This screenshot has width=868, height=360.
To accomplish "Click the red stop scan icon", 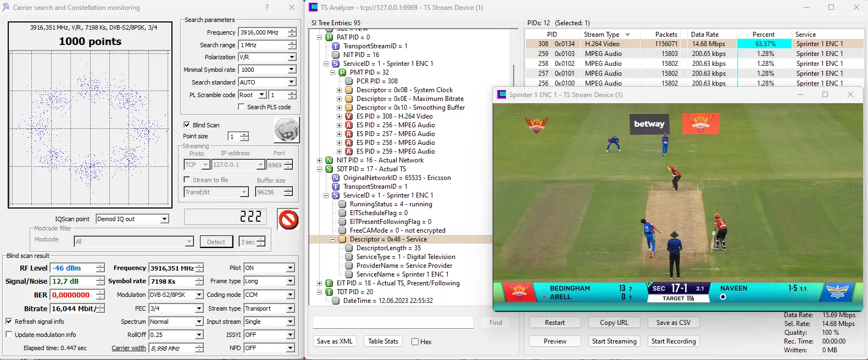I will coord(288,220).
